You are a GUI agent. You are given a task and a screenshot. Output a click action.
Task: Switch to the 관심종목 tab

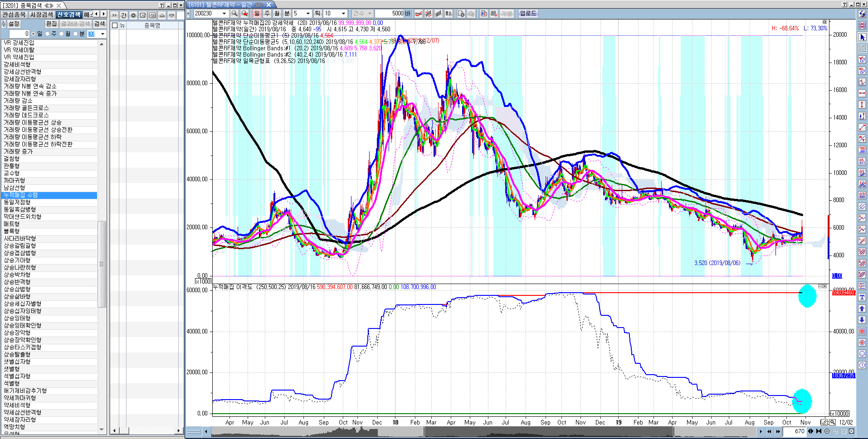point(14,15)
